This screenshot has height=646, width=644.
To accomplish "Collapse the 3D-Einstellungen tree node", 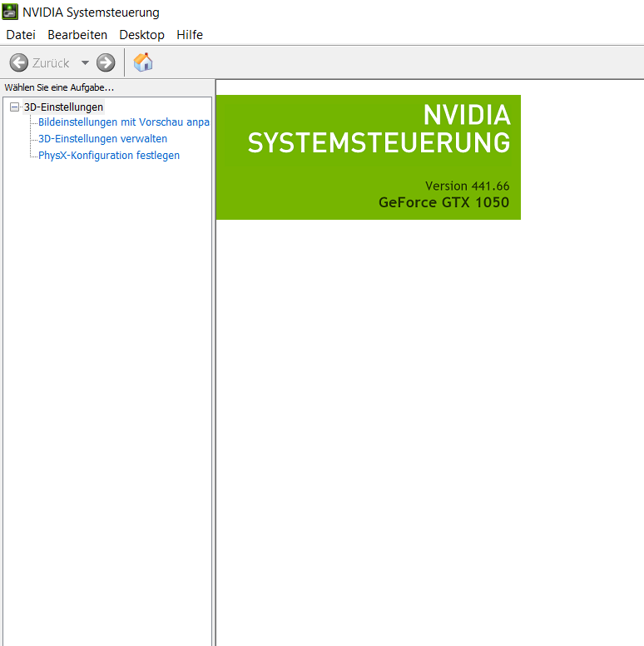I will coord(14,107).
